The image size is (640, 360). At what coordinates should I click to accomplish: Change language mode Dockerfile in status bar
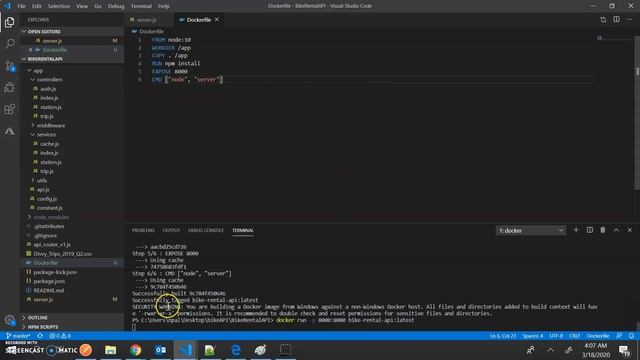point(598,336)
